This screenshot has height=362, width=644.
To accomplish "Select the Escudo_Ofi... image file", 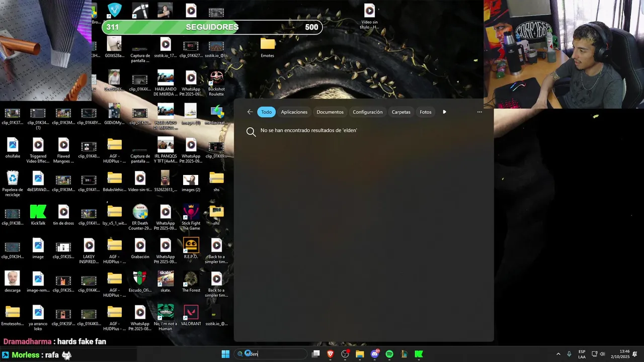I will point(140,282).
